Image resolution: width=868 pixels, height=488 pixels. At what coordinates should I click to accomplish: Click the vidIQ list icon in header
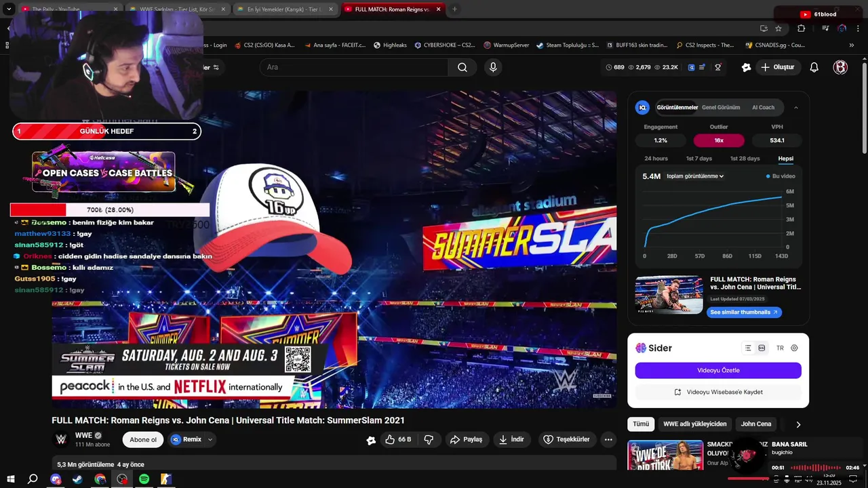703,67
